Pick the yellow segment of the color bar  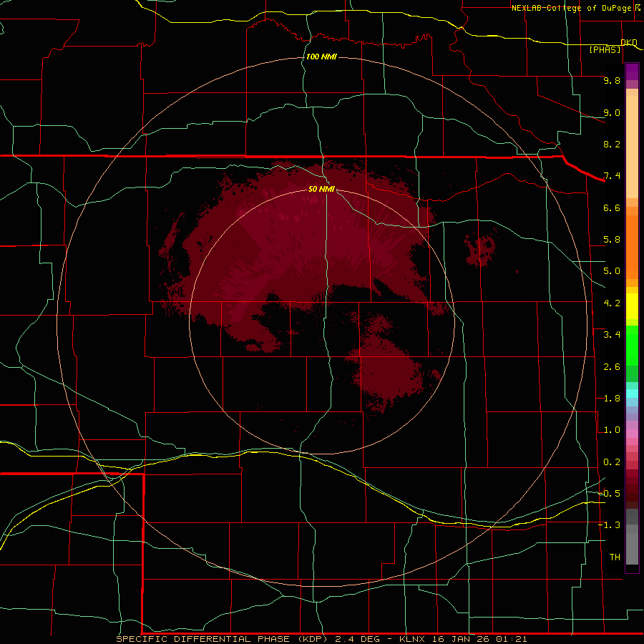tap(632, 306)
